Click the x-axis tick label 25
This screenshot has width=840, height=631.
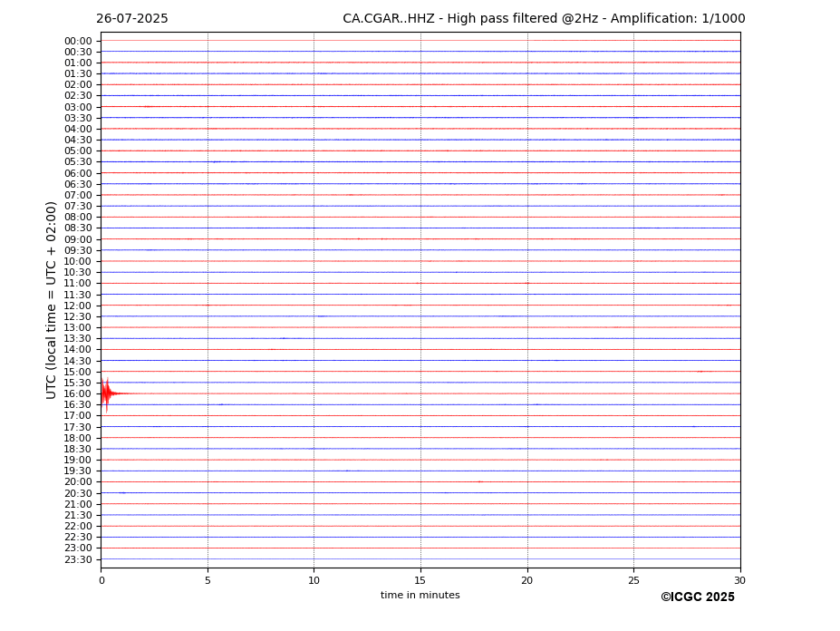(x=633, y=580)
